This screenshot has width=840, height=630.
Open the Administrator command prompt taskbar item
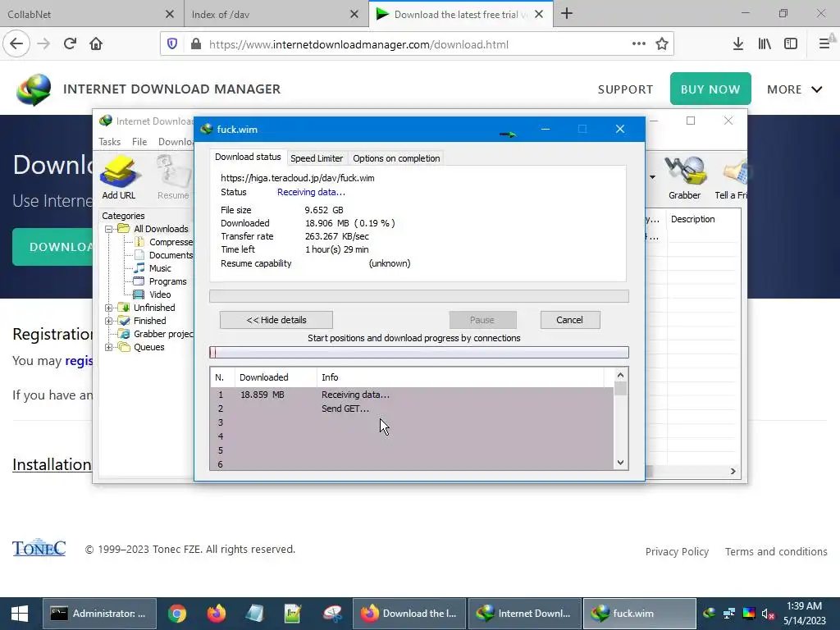(x=99, y=614)
